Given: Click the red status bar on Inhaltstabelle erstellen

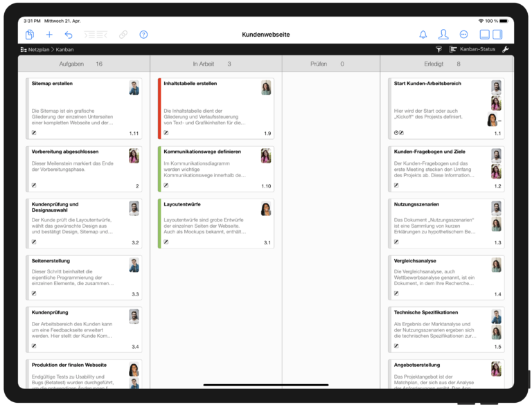Looking at the screenshot, I should pyautogui.click(x=159, y=107).
